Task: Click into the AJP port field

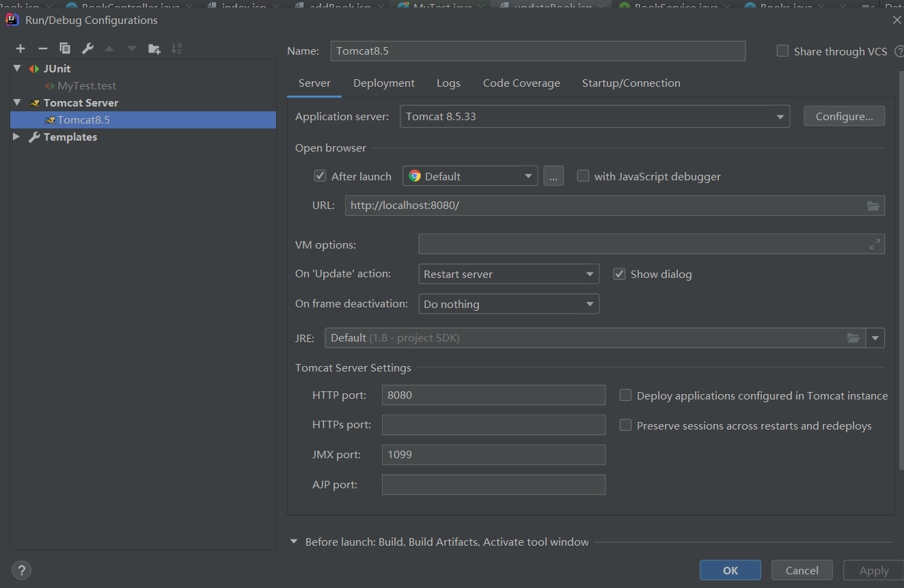Action: [493, 485]
